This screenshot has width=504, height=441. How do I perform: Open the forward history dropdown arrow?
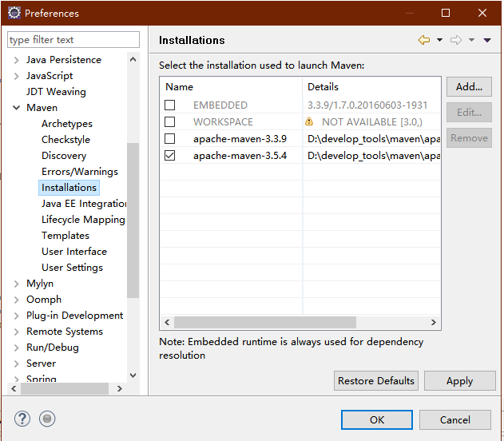point(471,40)
